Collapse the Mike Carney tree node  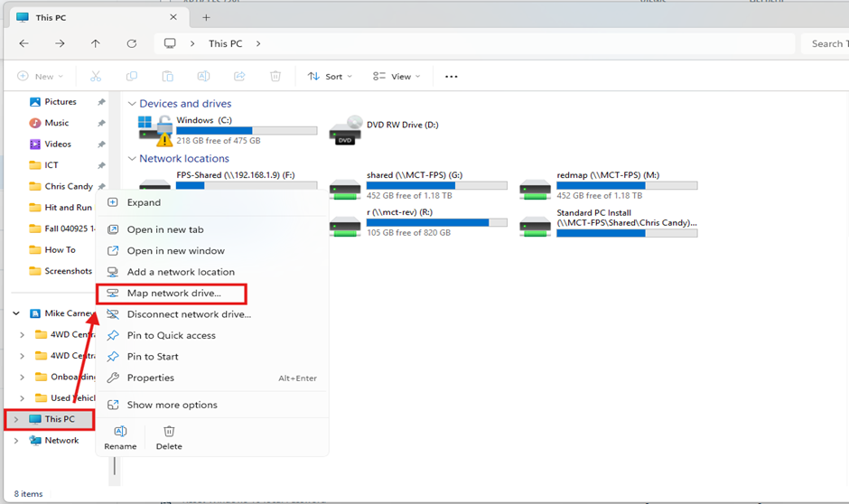pyautogui.click(x=16, y=313)
